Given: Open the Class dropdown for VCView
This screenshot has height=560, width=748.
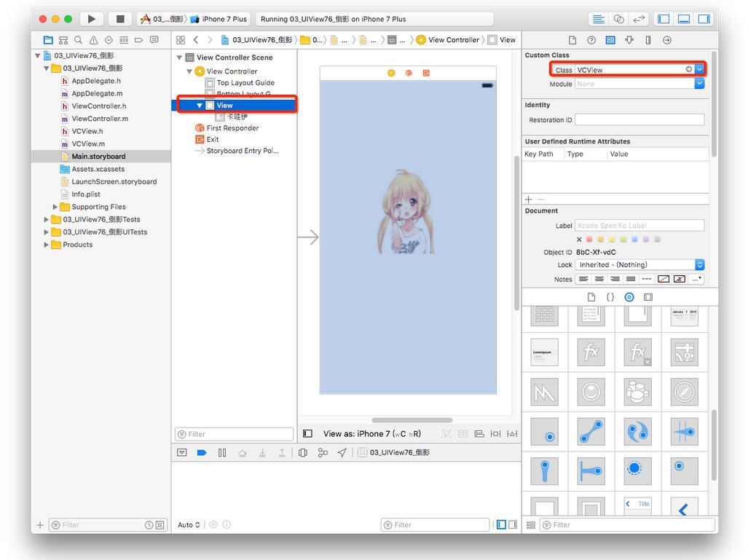Looking at the screenshot, I should (699, 69).
